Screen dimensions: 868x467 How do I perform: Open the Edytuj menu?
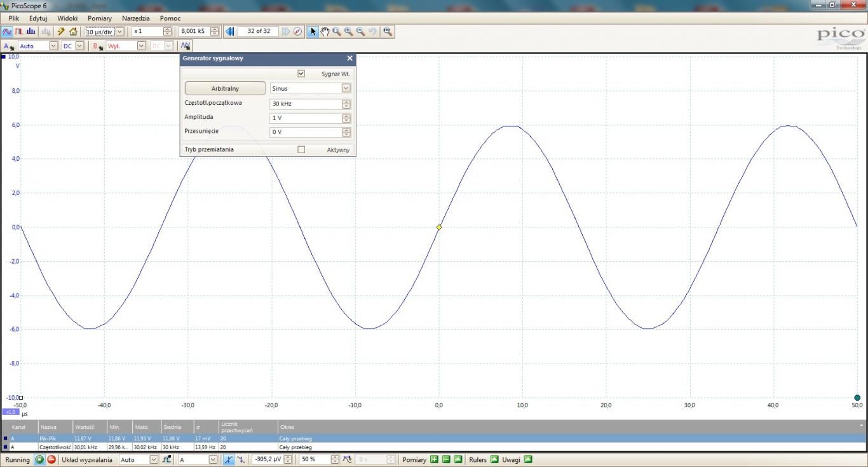38,18
